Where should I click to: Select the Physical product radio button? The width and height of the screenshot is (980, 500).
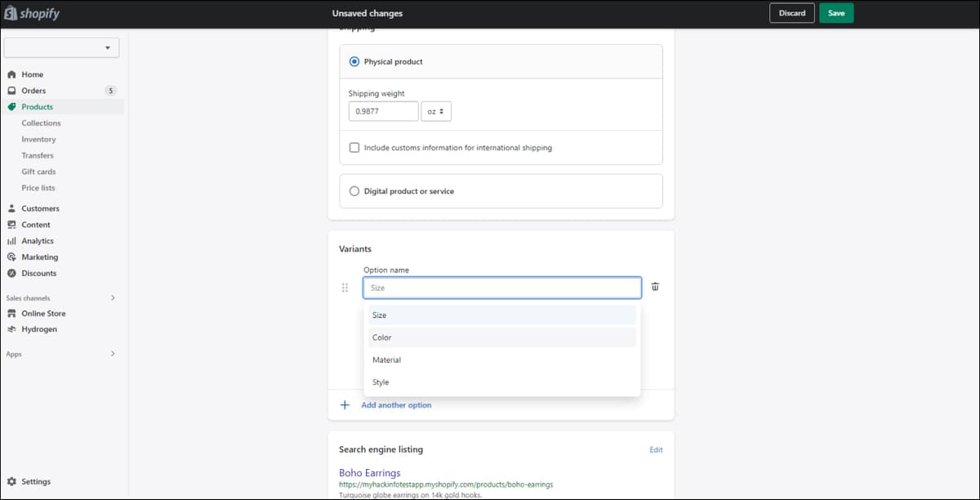tap(354, 61)
